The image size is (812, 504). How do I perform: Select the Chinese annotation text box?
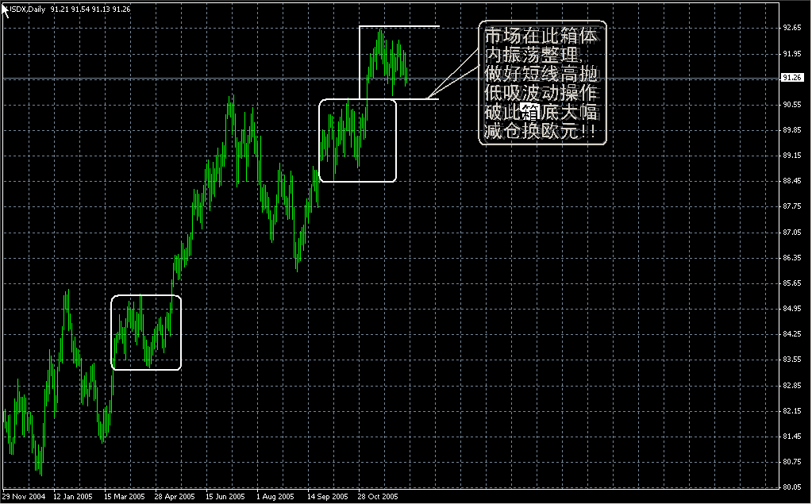point(542,83)
